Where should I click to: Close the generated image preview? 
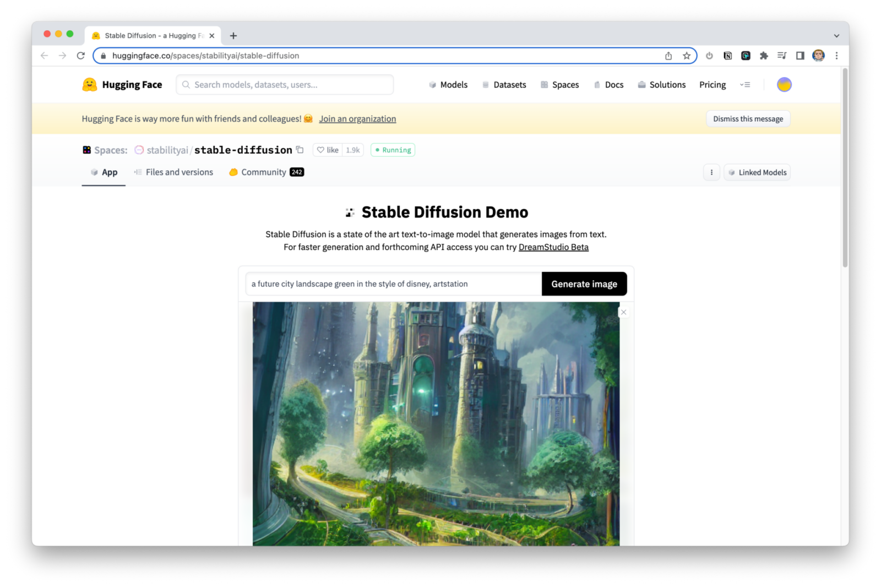point(623,312)
